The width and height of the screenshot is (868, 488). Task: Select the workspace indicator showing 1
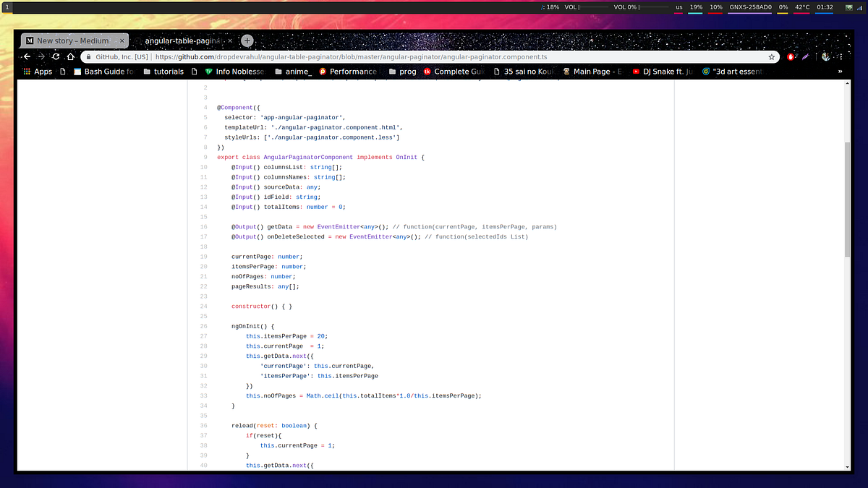click(x=7, y=7)
